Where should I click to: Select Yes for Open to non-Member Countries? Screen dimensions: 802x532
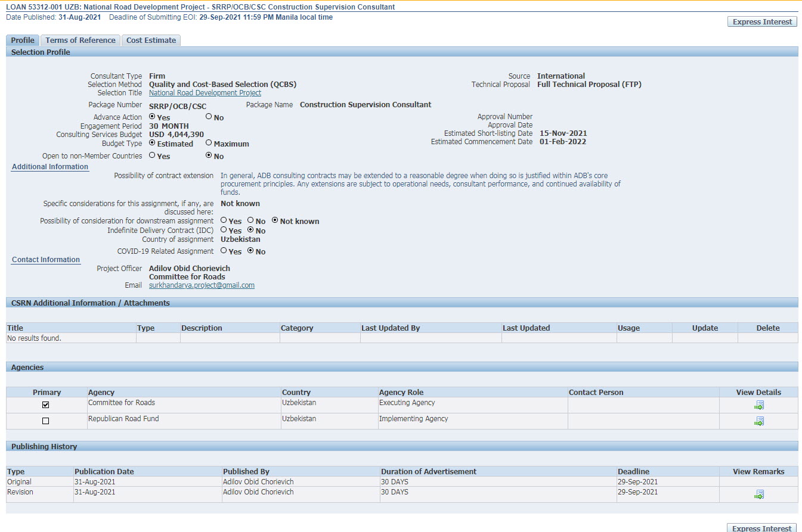pyautogui.click(x=152, y=155)
